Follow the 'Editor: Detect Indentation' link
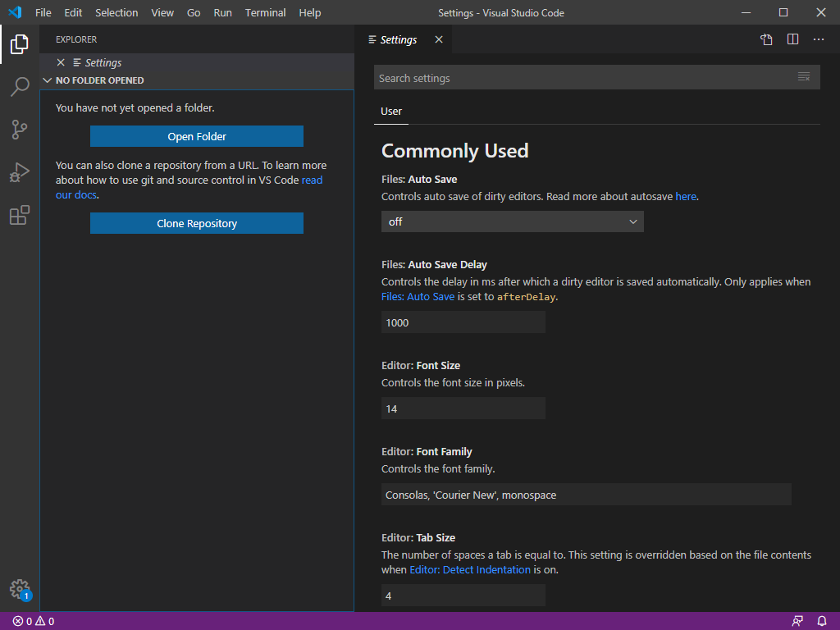Viewport: 840px width, 630px height. click(470, 570)
